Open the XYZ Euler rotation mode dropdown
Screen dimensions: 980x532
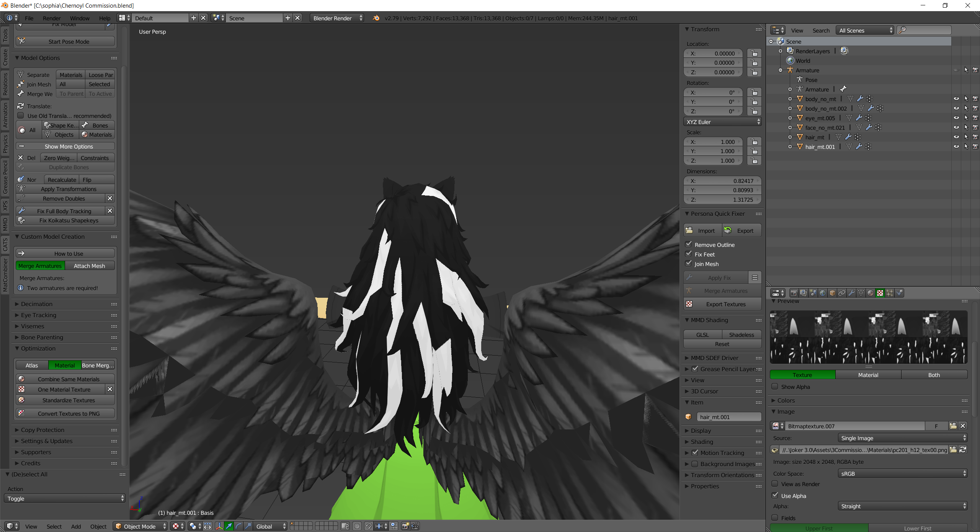coord(722,122)
